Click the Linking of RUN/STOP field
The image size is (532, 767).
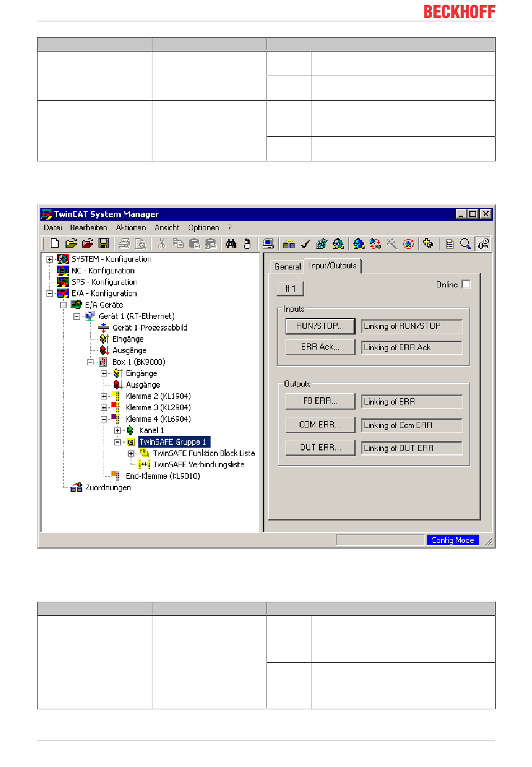pos(412,326)
